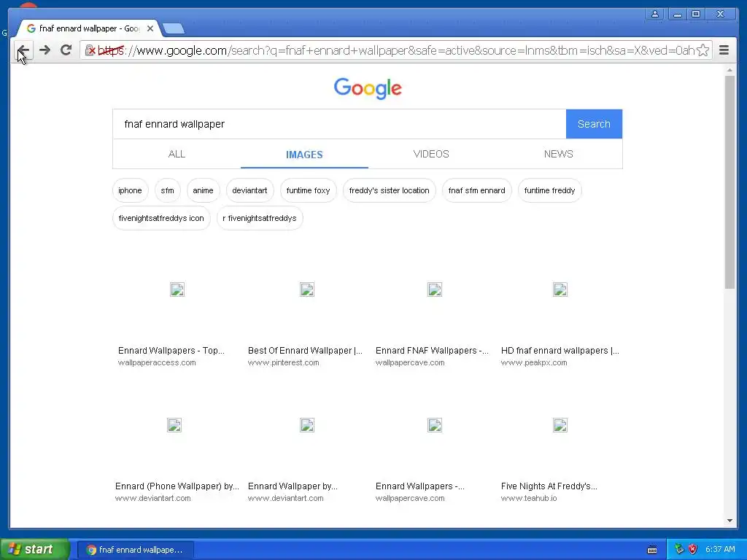This screenshot has height=560, width=747.
Task: Click the Google logo
Action: [x=368, y=88]
